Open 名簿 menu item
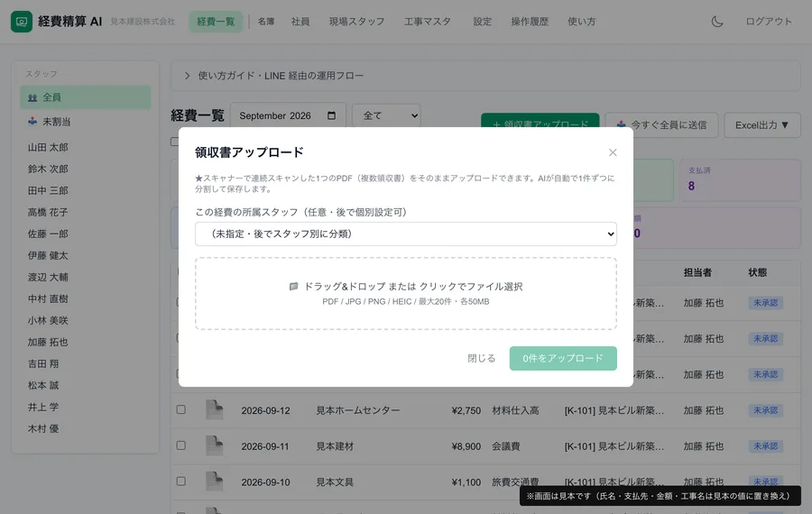The height and width of the screenshot is (514, 812). tap(265, 22)
